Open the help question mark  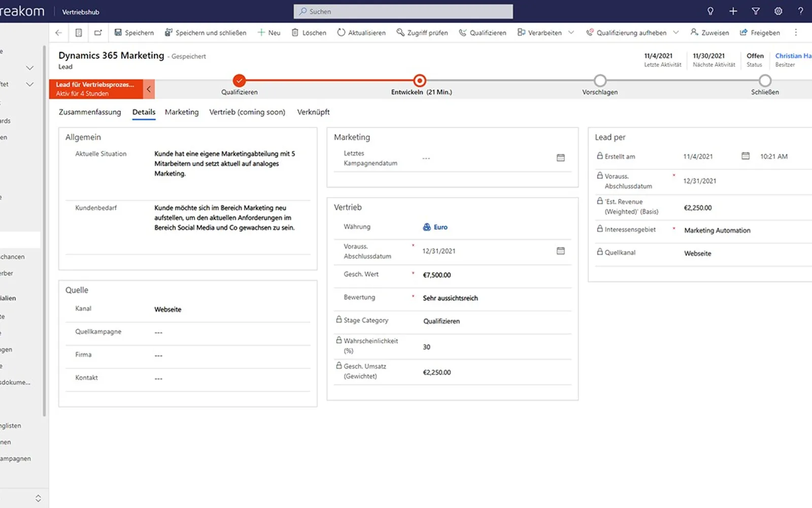(800, 11)
